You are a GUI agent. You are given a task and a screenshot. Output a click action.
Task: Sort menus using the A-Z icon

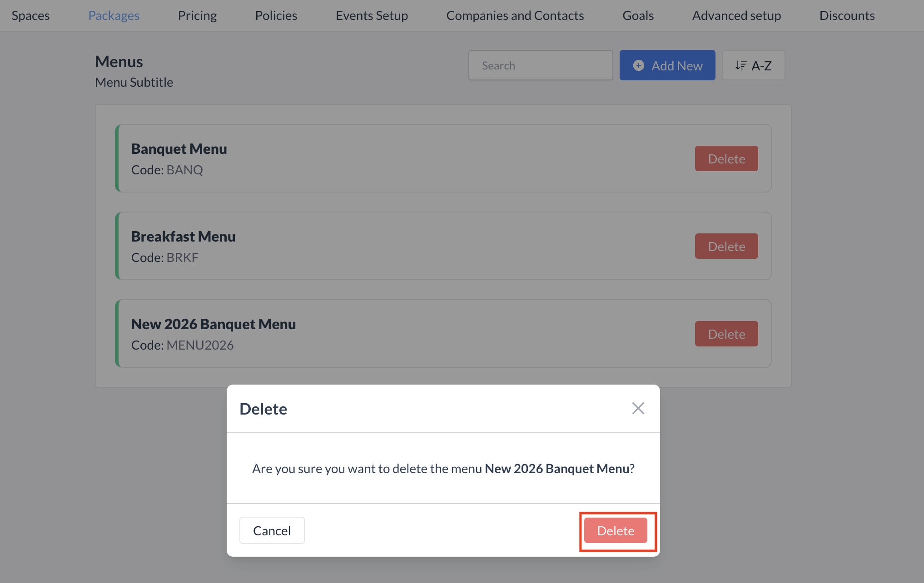click(x=753, y=65)
